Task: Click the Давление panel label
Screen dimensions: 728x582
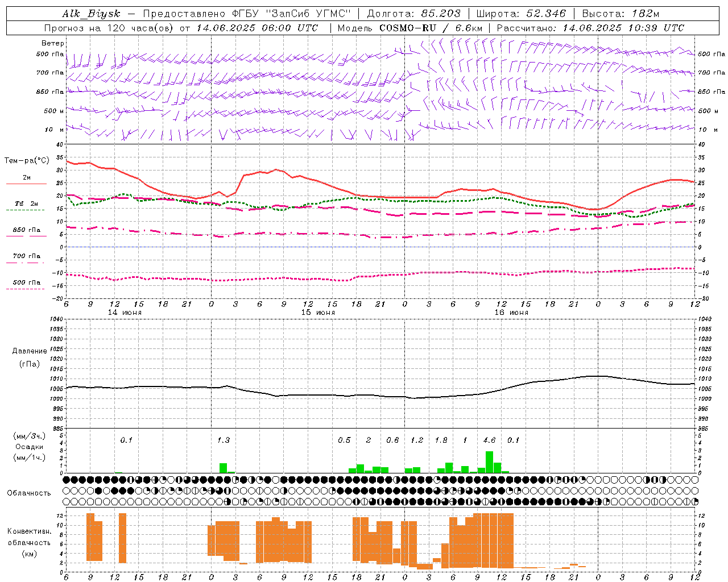Action: tap(30, 351)
